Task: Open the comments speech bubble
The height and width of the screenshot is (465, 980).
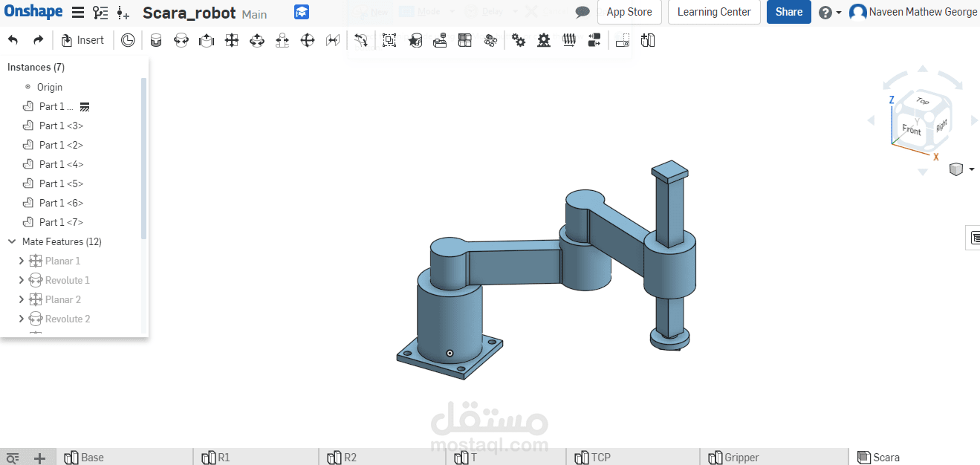Action: pos(583,12)
